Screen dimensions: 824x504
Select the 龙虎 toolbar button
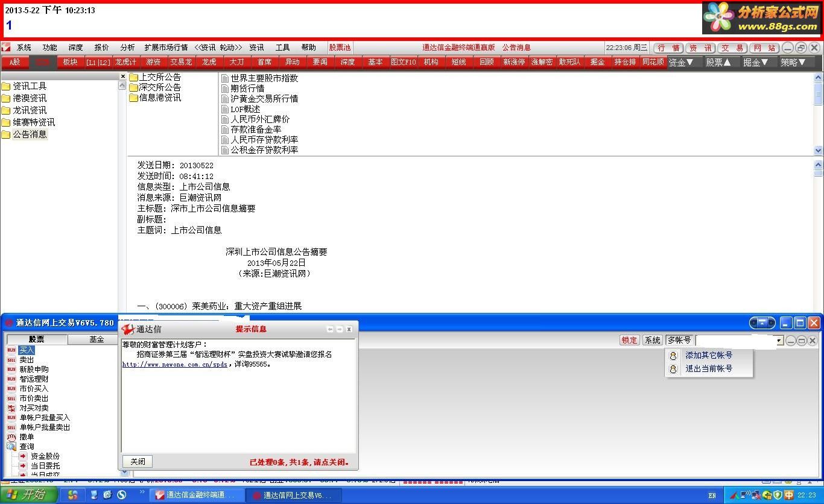click(209, 62)
